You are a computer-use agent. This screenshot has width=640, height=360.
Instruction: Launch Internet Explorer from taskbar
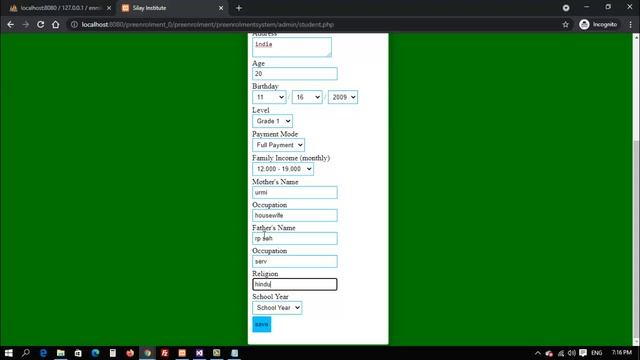[x=43, y=353]
